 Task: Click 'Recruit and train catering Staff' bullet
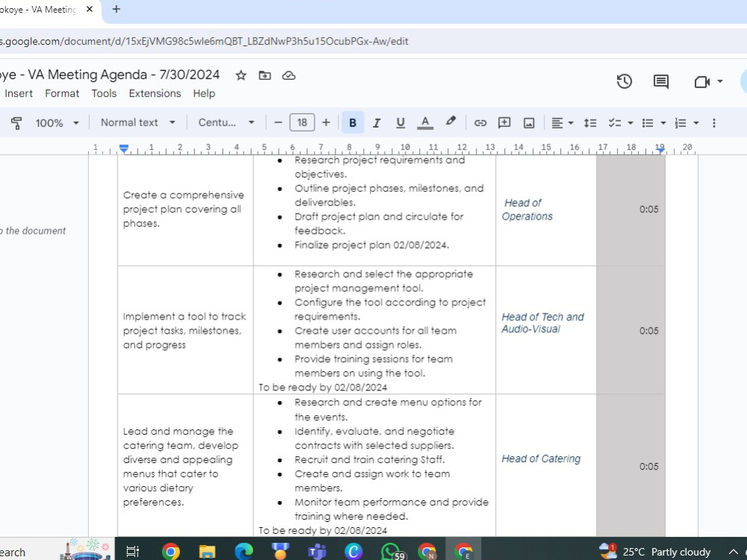coord(369,459)
